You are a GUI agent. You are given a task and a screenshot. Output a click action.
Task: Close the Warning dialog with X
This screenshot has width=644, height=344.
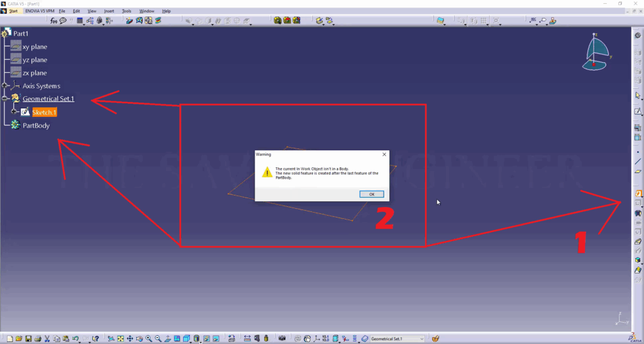click(x=384, y=154)
